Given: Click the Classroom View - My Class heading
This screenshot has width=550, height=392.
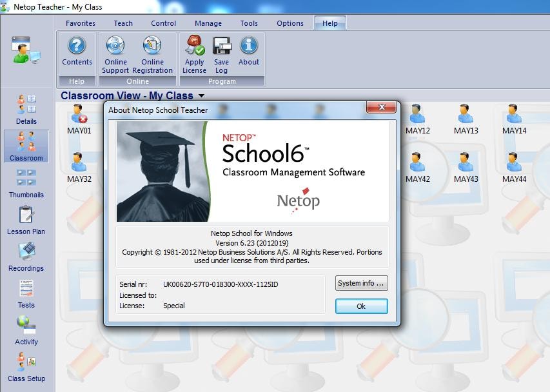Looking at the screenshot, I should pyautogui.click(x=127, y=95).
